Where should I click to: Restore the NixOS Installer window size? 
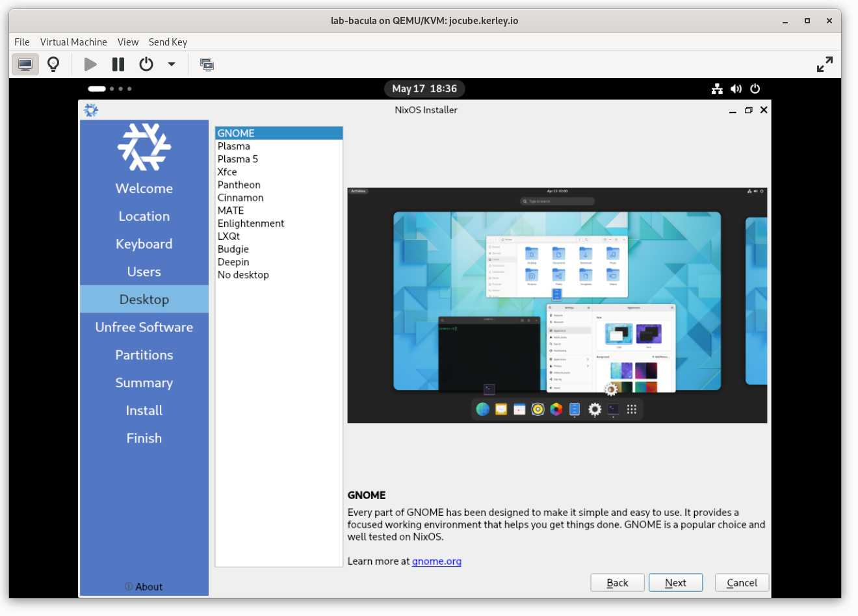pyautogui.click(x=748, y=110)
